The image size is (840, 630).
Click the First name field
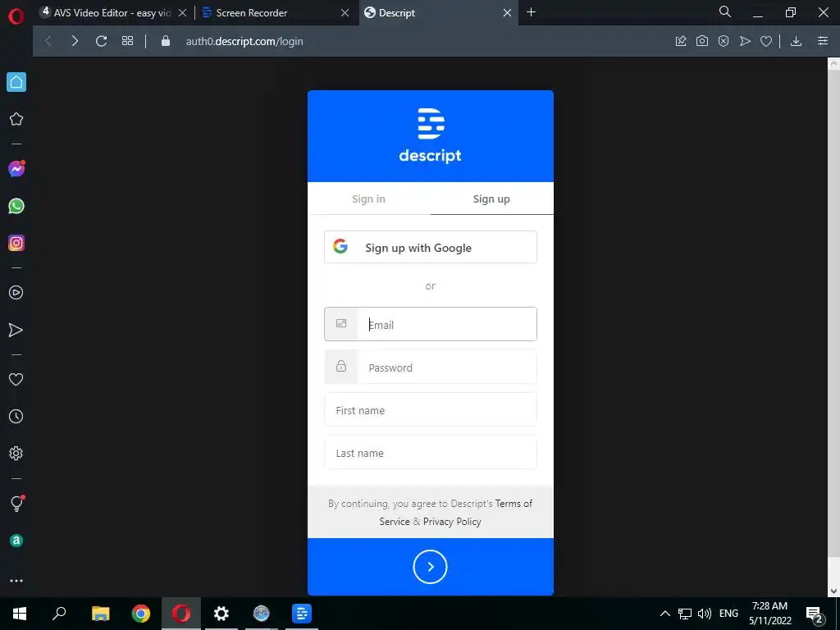430,410
